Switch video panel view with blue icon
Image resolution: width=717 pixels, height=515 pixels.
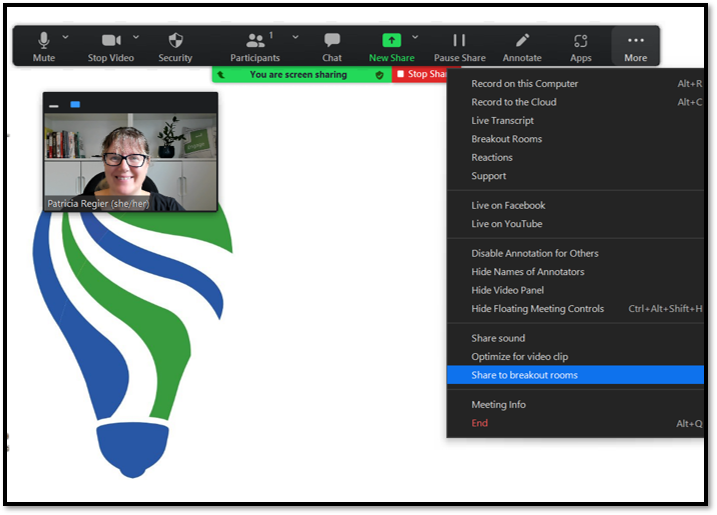75,105
